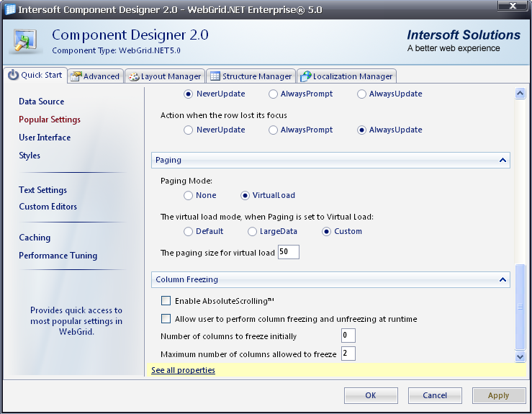Click the Component Designer logo icon

[25, 41]
